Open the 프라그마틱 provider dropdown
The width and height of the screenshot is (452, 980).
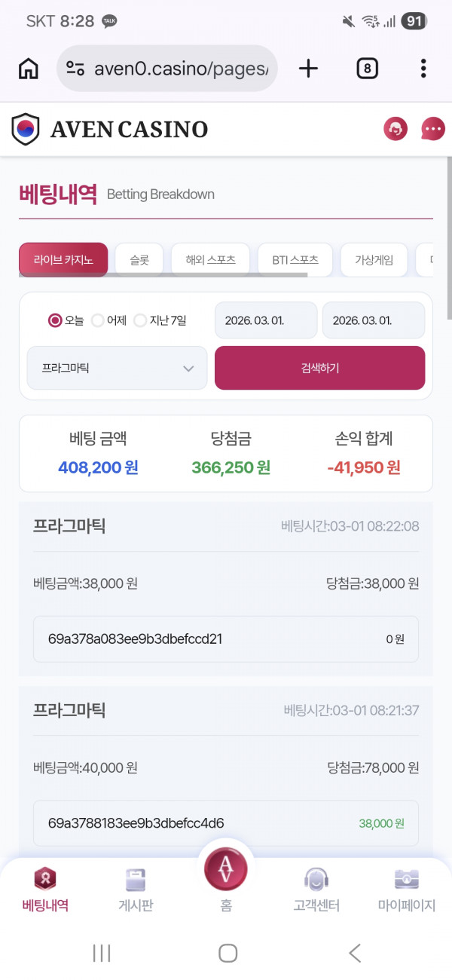click(116, 368)
